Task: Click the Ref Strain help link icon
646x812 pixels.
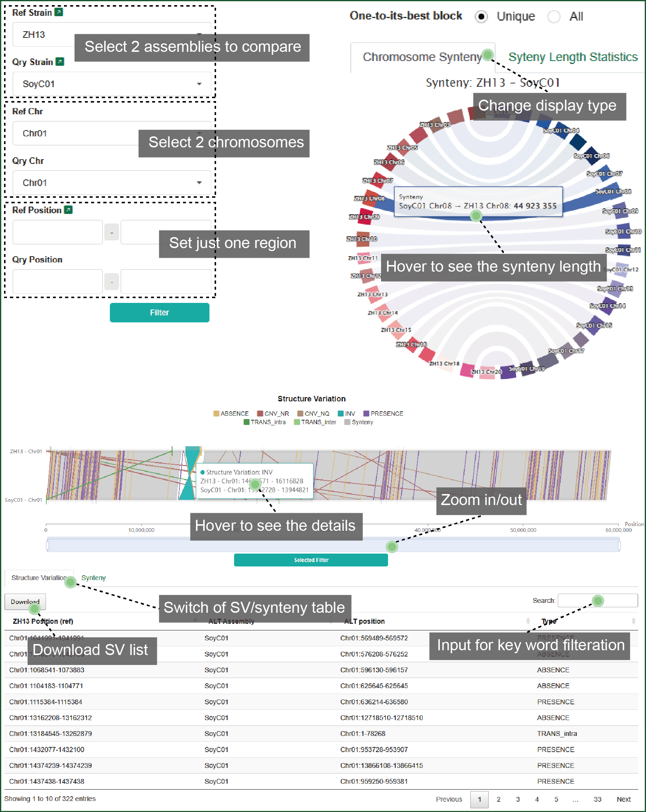Action: pyautogui.click(x=58, y=12)
